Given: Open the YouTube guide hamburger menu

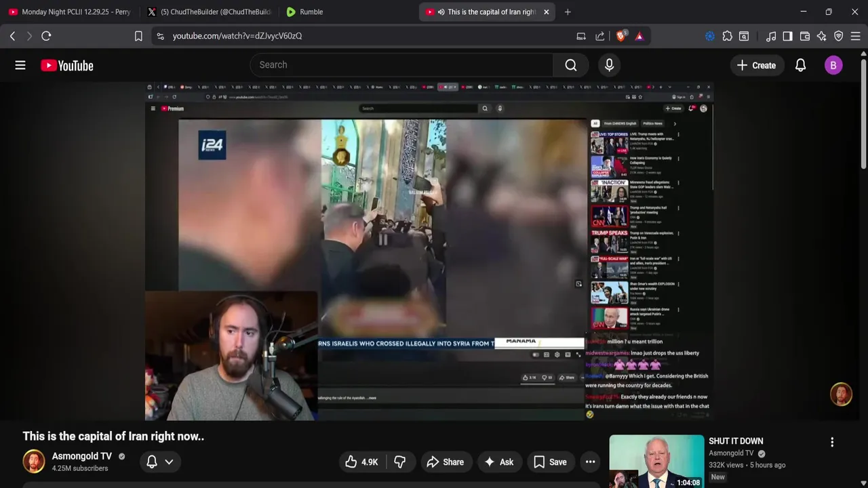Looking at the screenshot, I should (20, 65).
